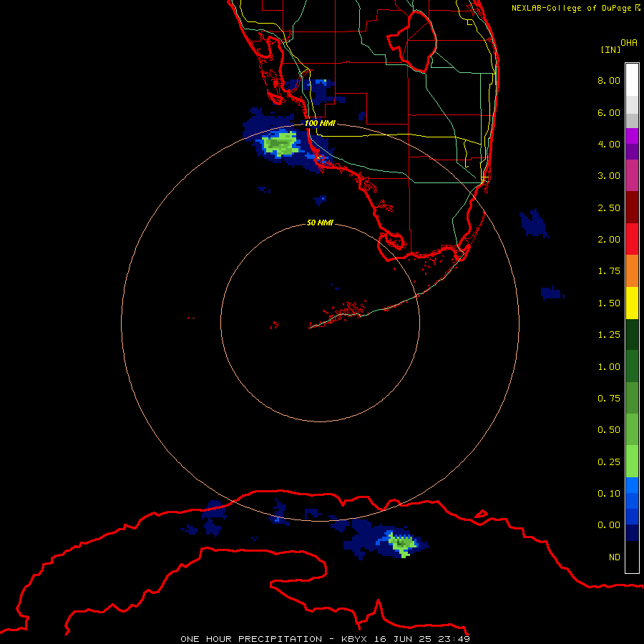The height and width of the screenshot is (644, 644).
Task: Click the KBYX radar site identifier
Action: coord(354,639)
